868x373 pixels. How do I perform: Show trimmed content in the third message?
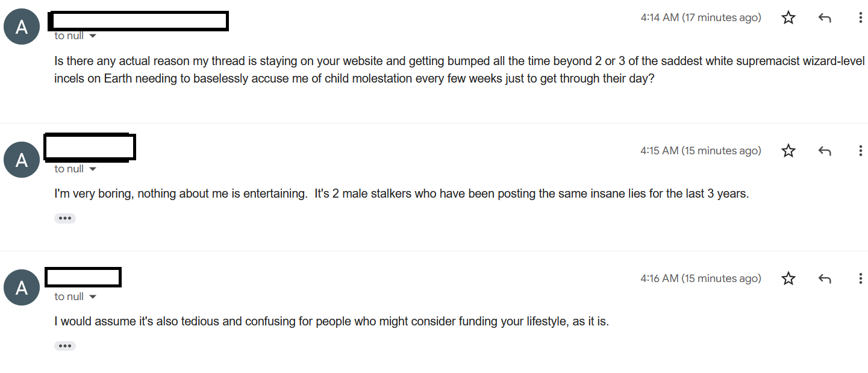[x=65, y=346]
